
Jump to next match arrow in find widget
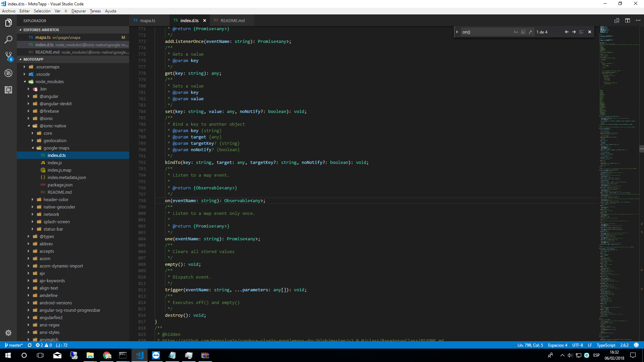574,32
